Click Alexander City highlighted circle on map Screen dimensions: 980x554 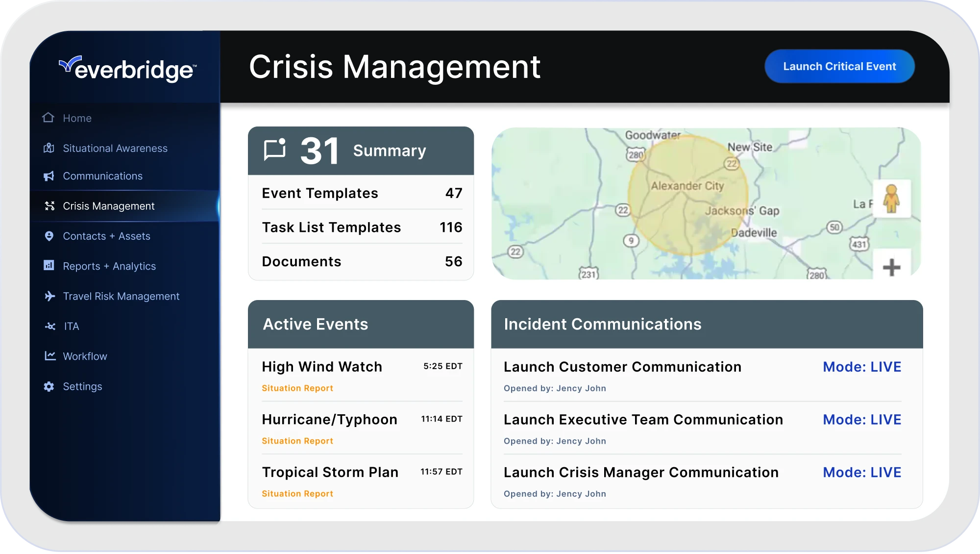(688, 195)
